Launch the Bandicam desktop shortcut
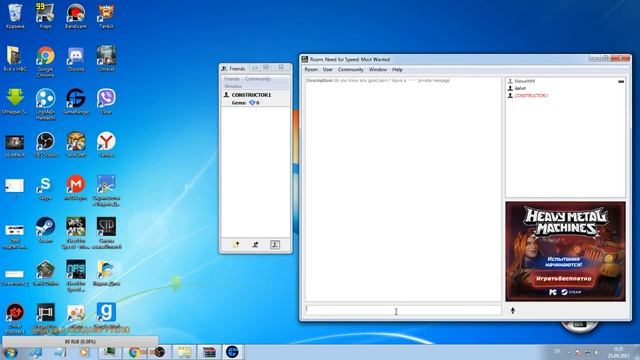640x360 pixels. click(76, 16)
